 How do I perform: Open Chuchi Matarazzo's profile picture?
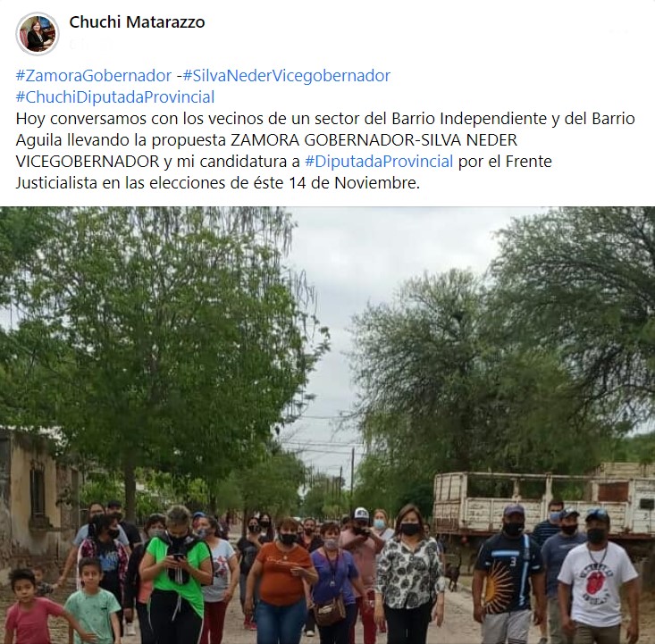pyautogui.click(x=38, y=34)
